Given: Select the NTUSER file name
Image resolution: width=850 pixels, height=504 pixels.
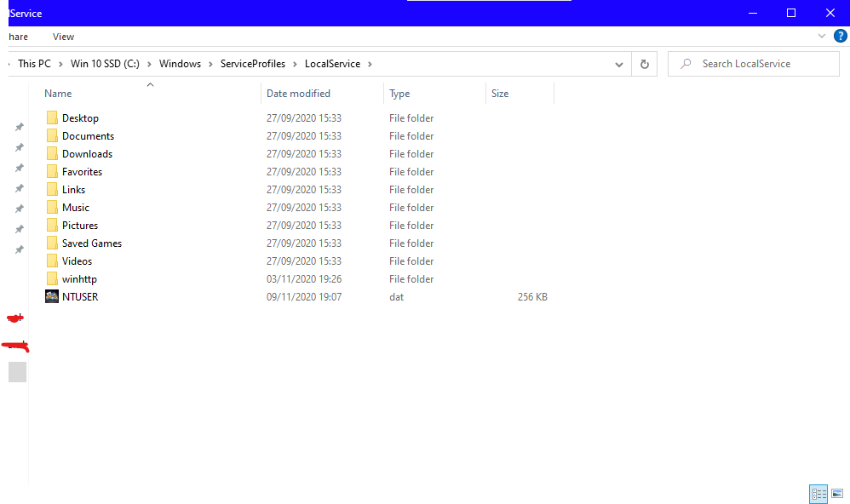Looking at the screenshot, I should pyautogui.click(x=80, y=297).
